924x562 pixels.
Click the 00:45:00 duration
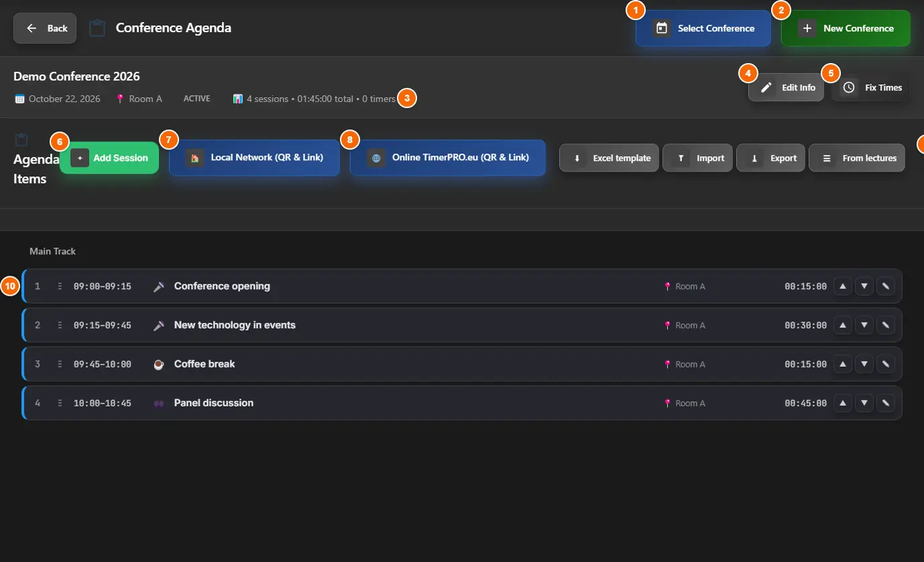pyautogui.click(x=806, y=403)
